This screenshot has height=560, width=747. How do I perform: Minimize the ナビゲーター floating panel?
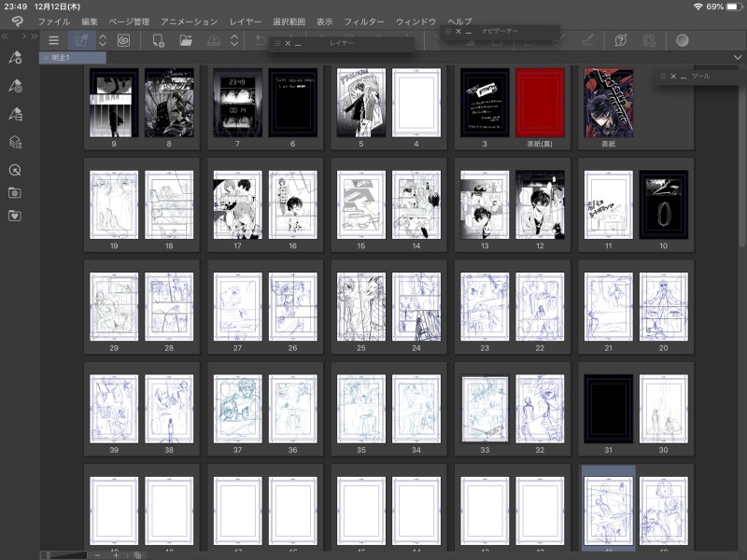tap(469, 32)
